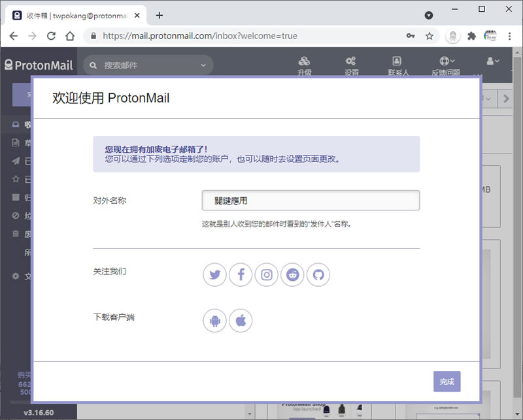
Task: Click the v3.16.60 version link
Action: pyautogui.click(x=39, y=413)
